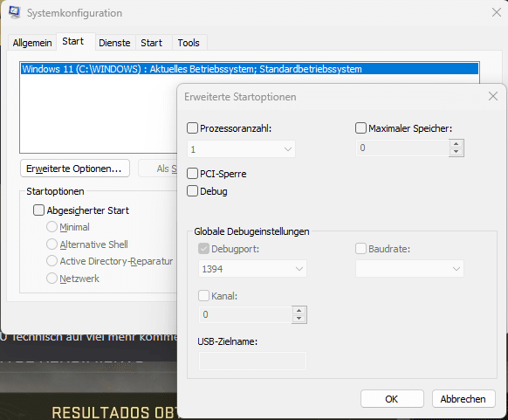Toggle the Kanal checkbox
This screenshot has width=508, height=420.
pos(203,295)
